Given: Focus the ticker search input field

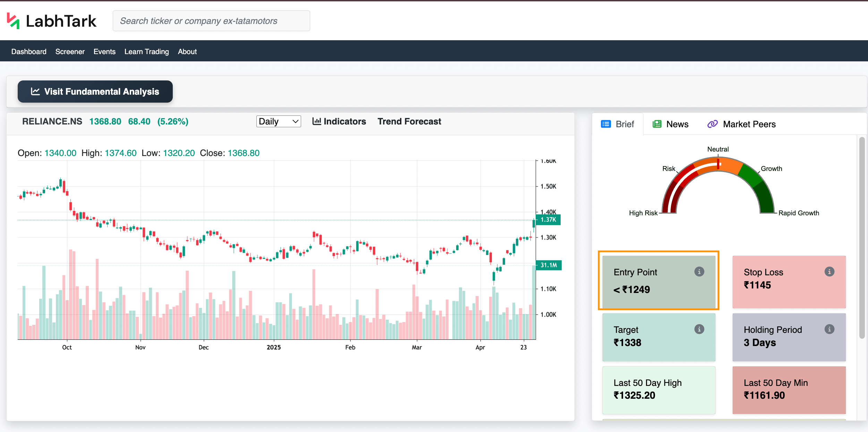Looking at the screenshot, I should [211, 21].
